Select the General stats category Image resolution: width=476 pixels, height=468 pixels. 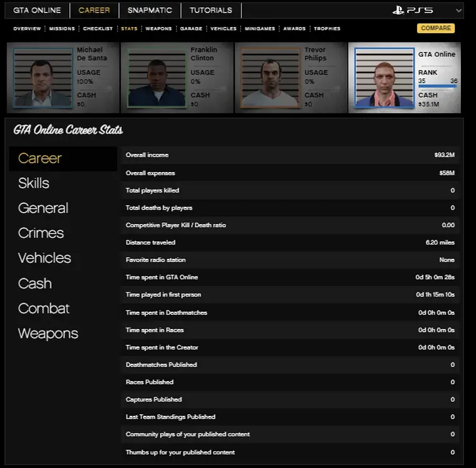coord(43,208)
